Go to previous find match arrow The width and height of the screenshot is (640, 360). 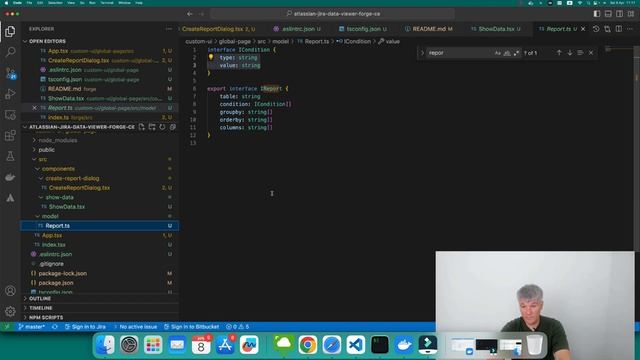tap(559, 53)
